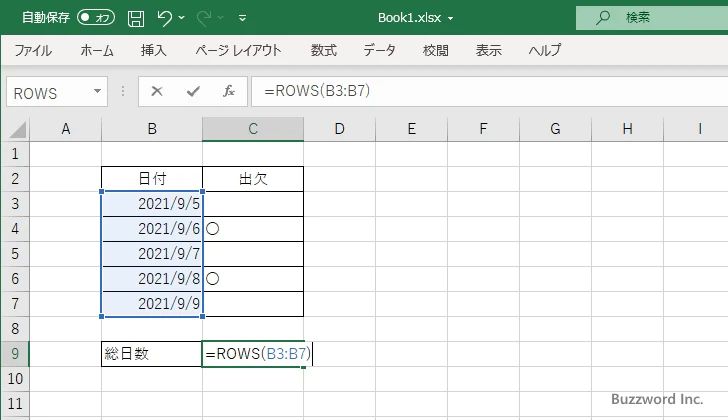Click the cell containing 2021/9/9
728x420 pixels.
point(152,304)
